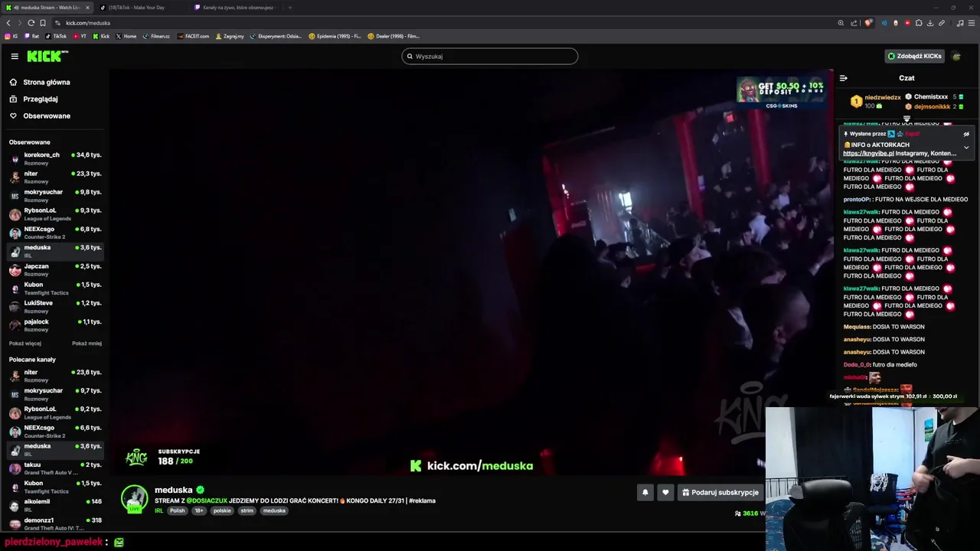Click the share page icon
The image size is (980, 551).
click(x=854, y=23)
